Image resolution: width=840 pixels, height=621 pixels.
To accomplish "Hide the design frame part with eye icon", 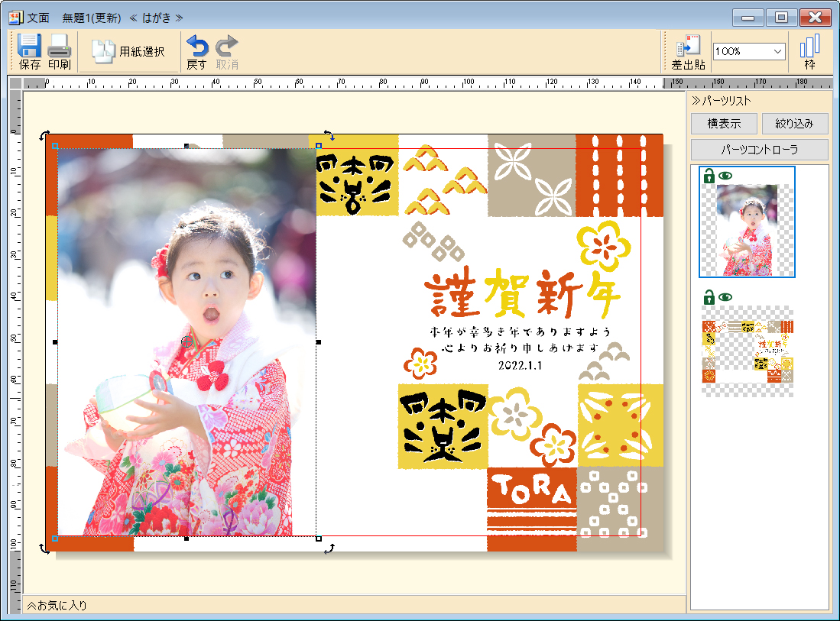I will (x=725, y=297).
